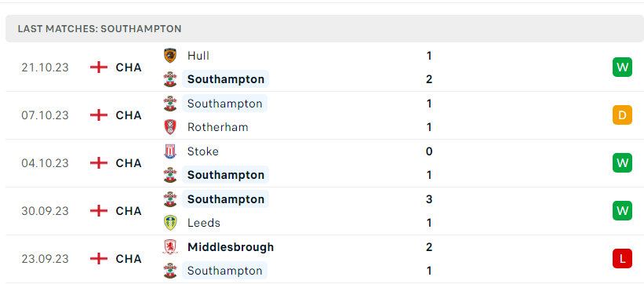Click the Stoke team name
The width and height of the screenshot is (644, 284).
(x=203, y=151)
